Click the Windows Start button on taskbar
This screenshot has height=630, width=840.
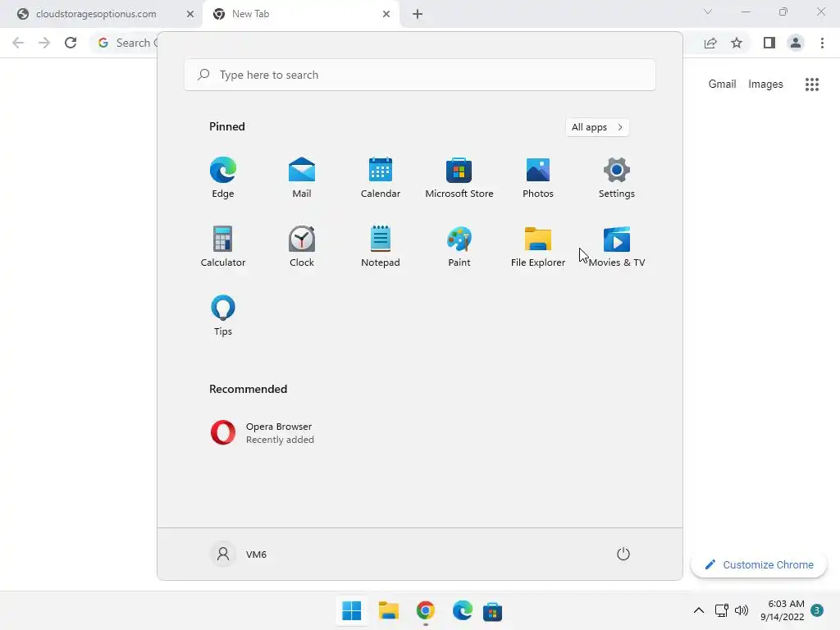[x=351, y=610]
